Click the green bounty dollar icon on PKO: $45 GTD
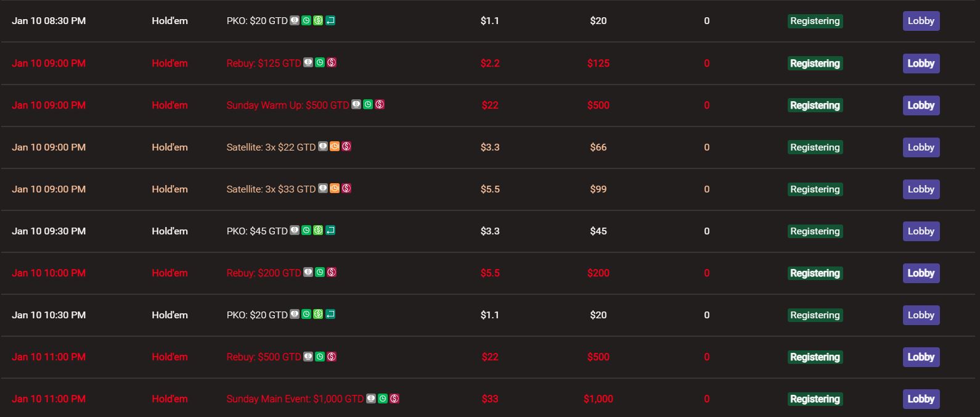 [318, 230]
